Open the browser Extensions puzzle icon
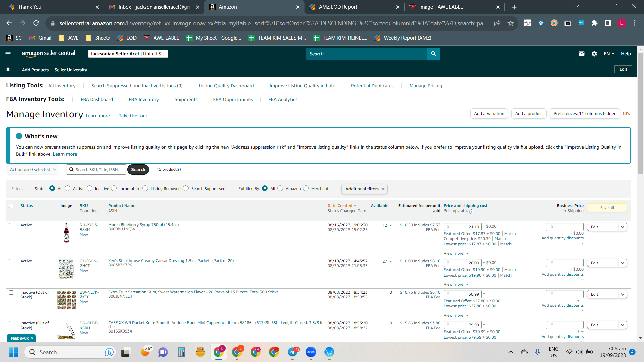The width and height of the screenshot is (644, 362). pyautogui.click(x=594, y=23)
